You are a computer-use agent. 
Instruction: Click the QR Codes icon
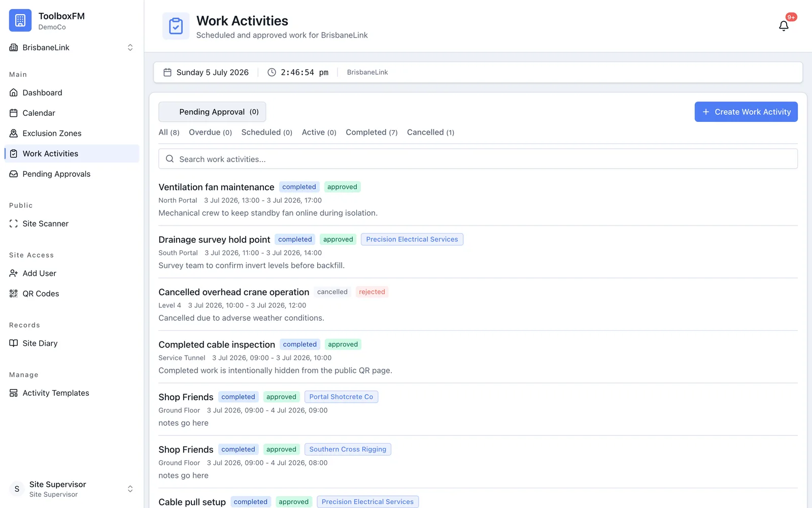14,294
